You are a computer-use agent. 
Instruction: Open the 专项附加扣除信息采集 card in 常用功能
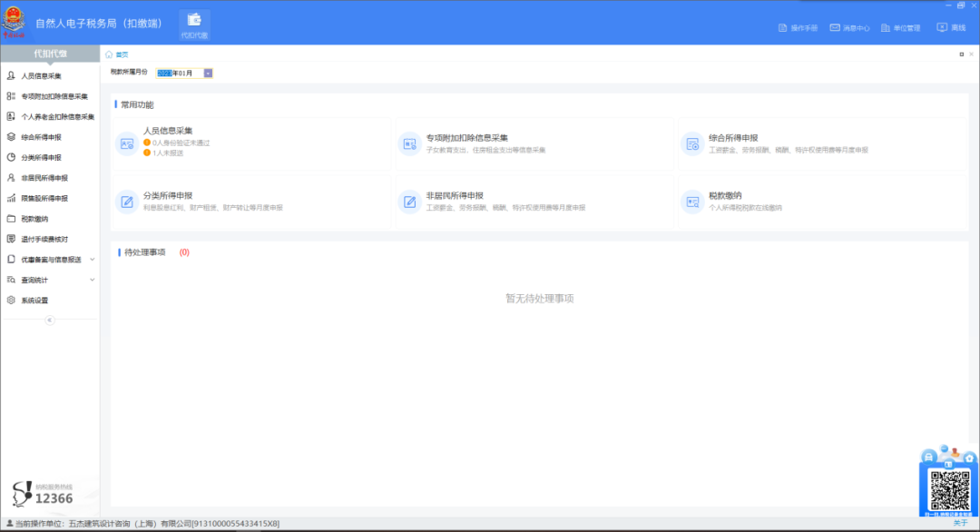pyautogui.click(x=534, y=143)
